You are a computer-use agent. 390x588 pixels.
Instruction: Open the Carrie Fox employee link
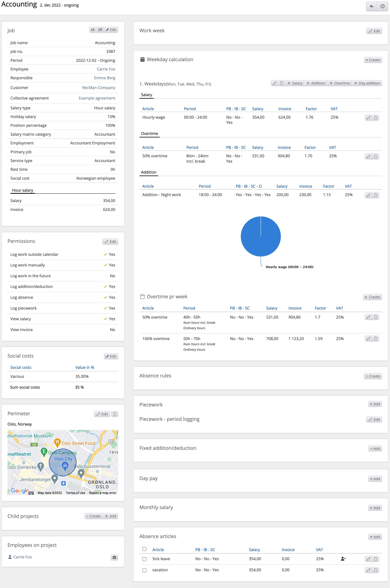tap(106, 69)
